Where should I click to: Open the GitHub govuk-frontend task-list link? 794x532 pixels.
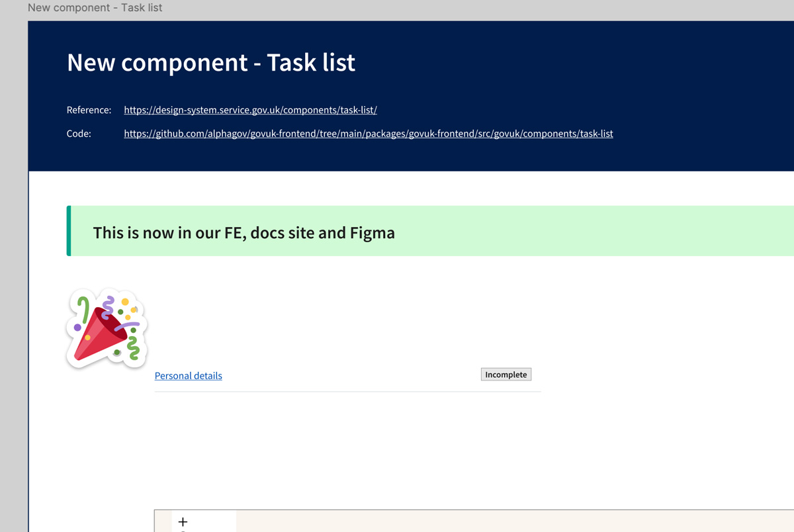coord(369,133)
